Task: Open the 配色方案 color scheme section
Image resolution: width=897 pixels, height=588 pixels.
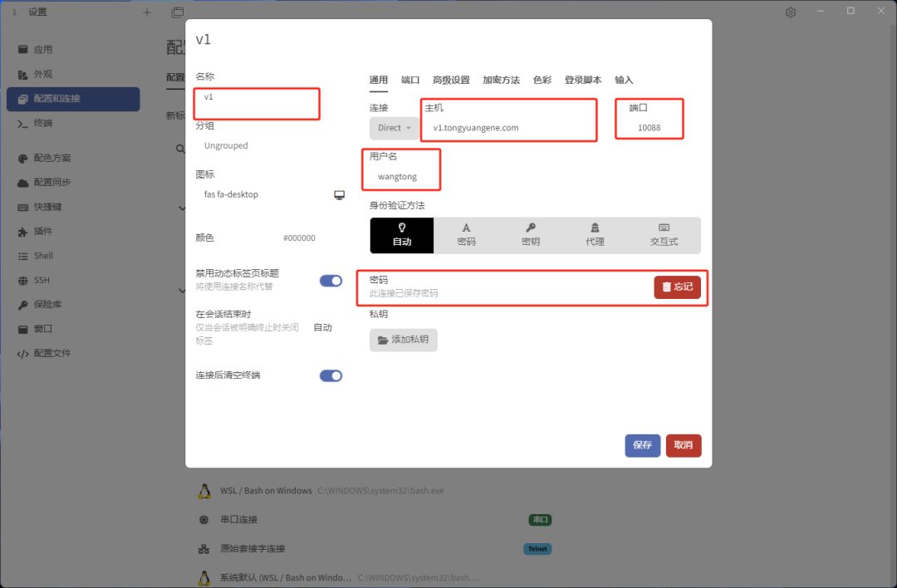Action: click(73, 158)
